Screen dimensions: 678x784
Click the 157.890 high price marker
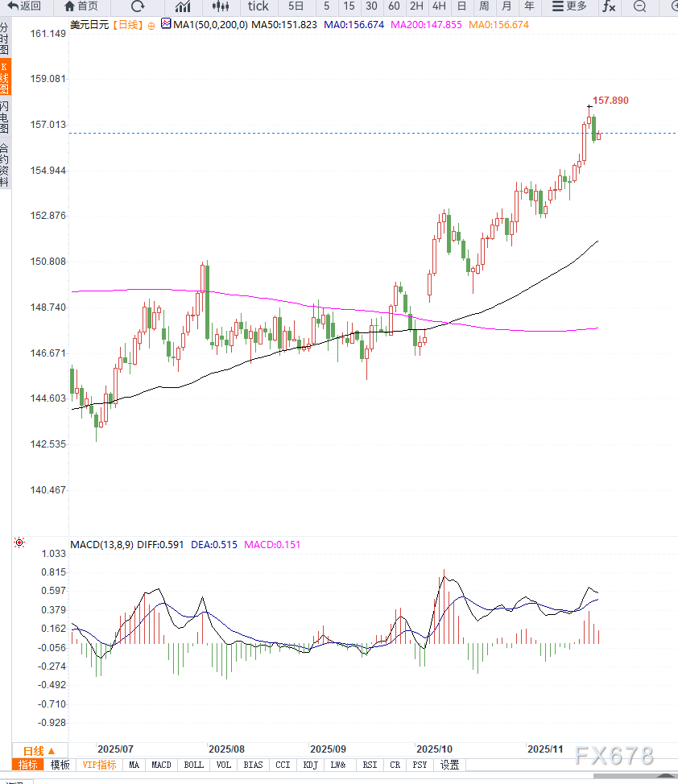click(x=610, y=101)
